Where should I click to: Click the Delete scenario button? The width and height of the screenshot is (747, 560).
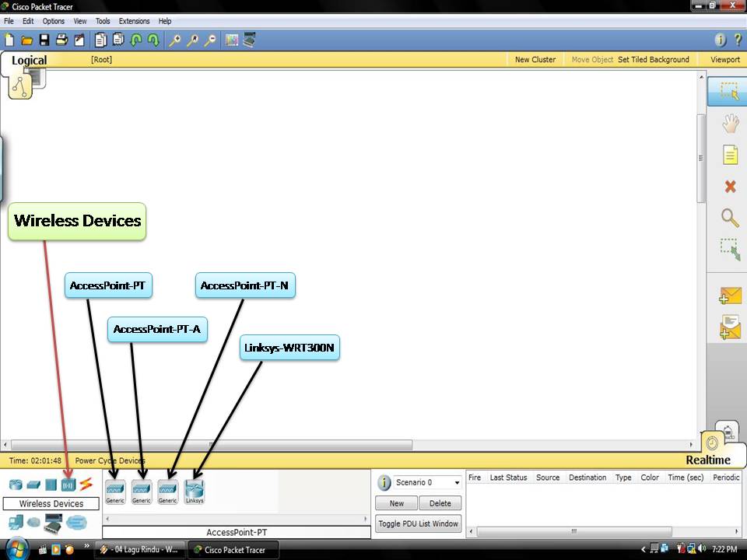click(440, 503)
